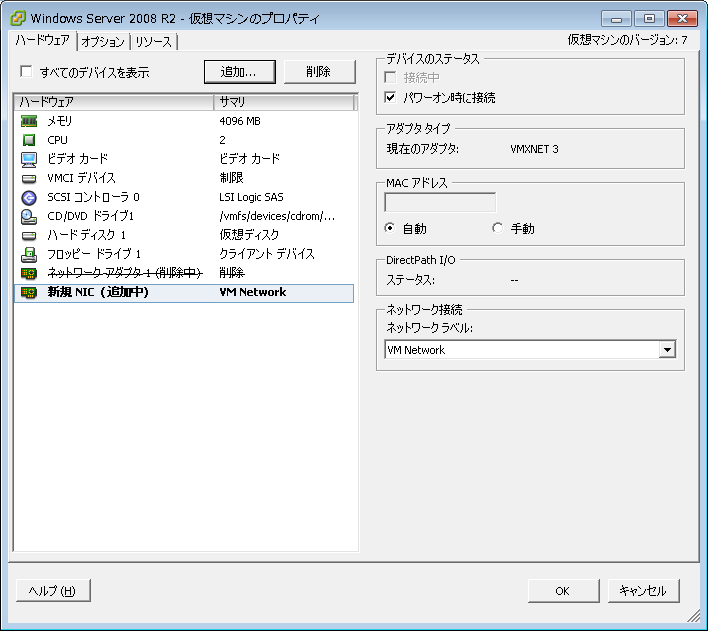Open the network label (ネットワーク ラベル) dropdown arrow
Viewport: 708px width, 631px height.
(x=667, y=350)
